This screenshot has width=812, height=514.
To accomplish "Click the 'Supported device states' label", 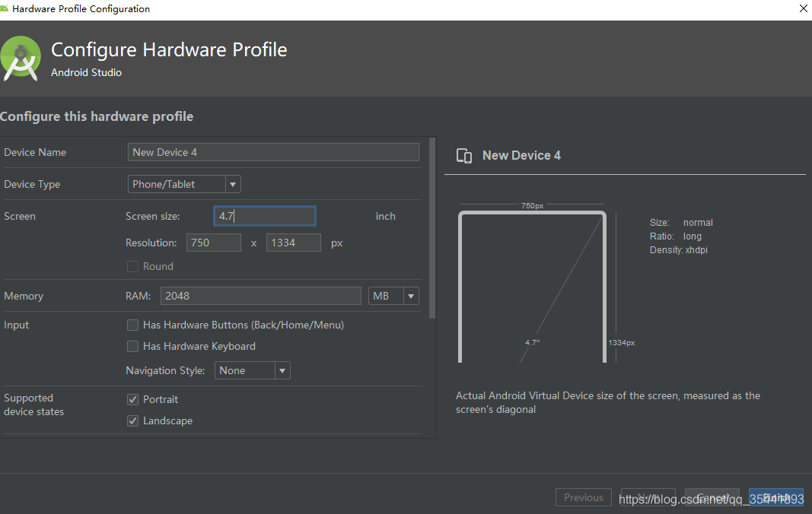I will coord(33,405).
